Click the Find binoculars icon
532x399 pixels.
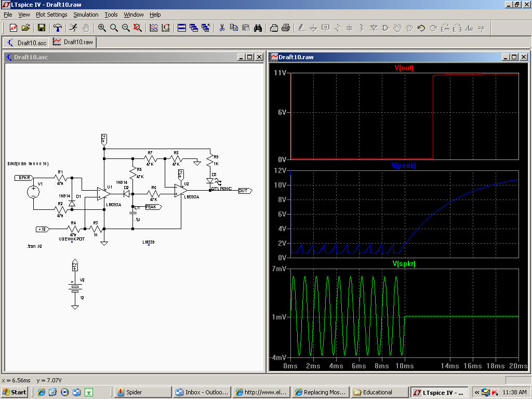tap(258, 28)
